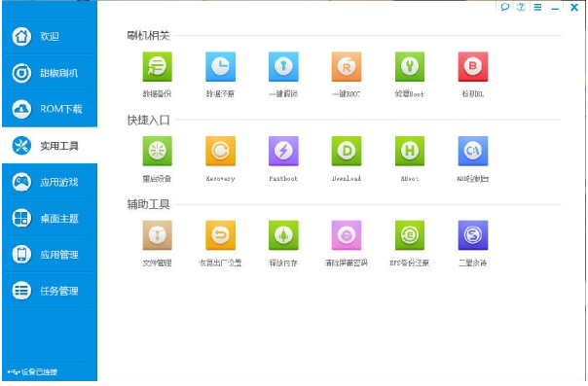Go to 应用游戏 apps and games
This screenshot has width=588, height=386.
pos(50,182)
